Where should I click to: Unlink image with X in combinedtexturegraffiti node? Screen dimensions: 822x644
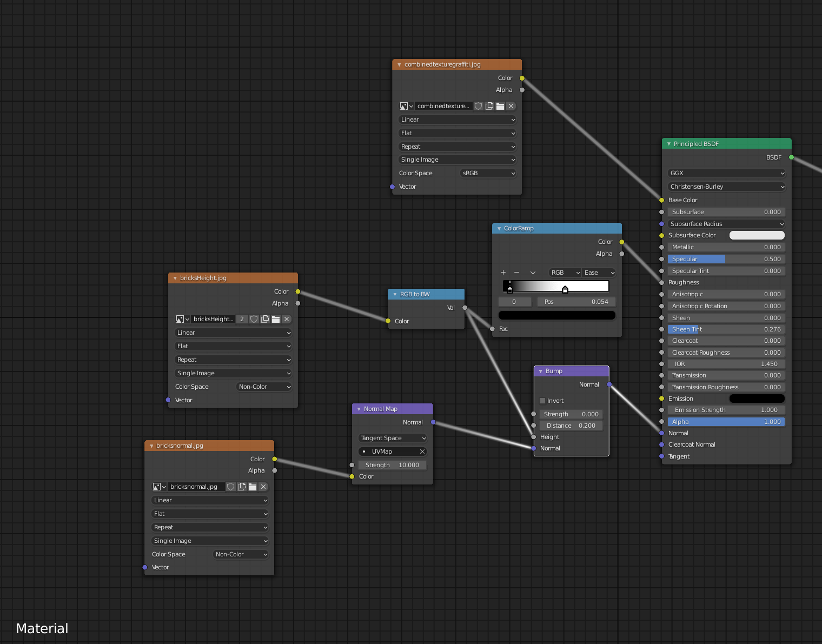coord(511,106)
